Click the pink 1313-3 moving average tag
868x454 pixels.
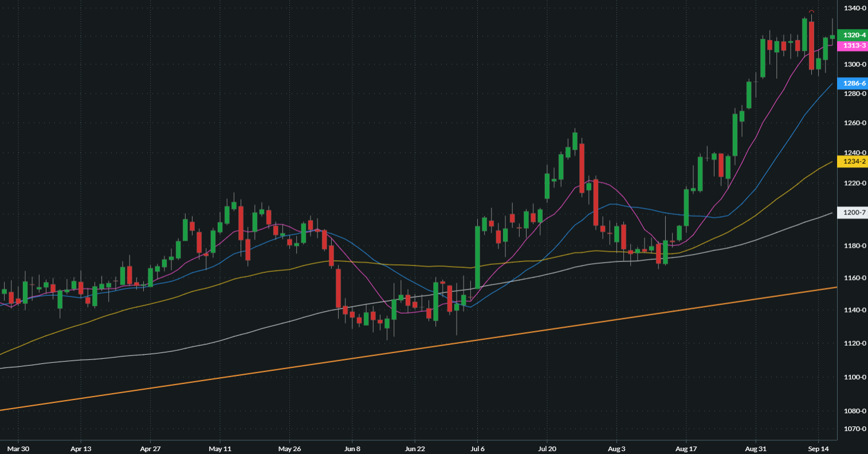pyautogui.click(x=853, y=45)
